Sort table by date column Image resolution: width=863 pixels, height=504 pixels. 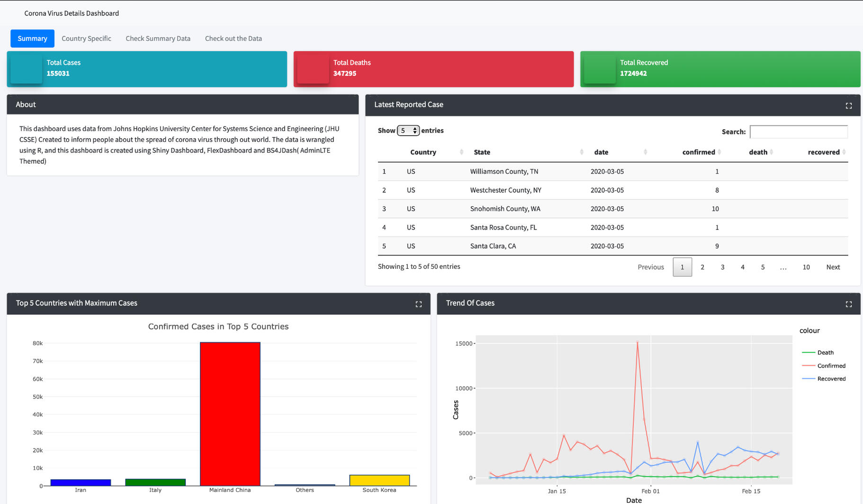(601, 152)
